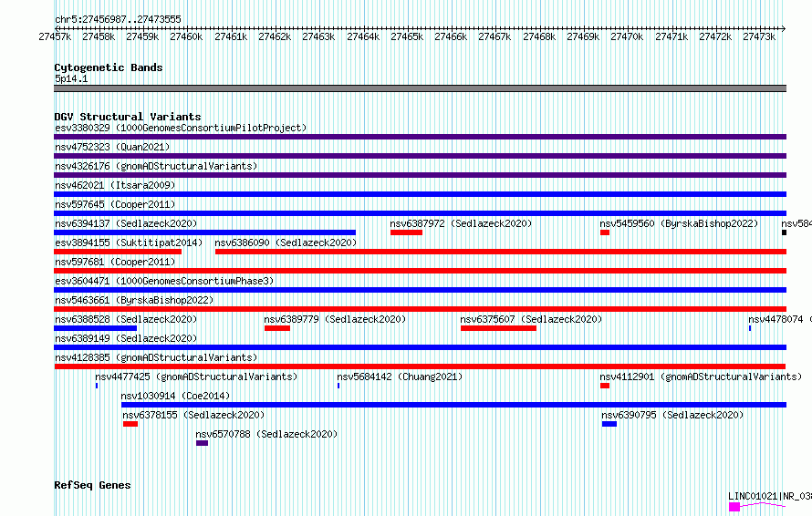Click nsv6375607 (Sedlazeck2020) label
This screenshot has height=516, width=812.
(x=531, y=319)
